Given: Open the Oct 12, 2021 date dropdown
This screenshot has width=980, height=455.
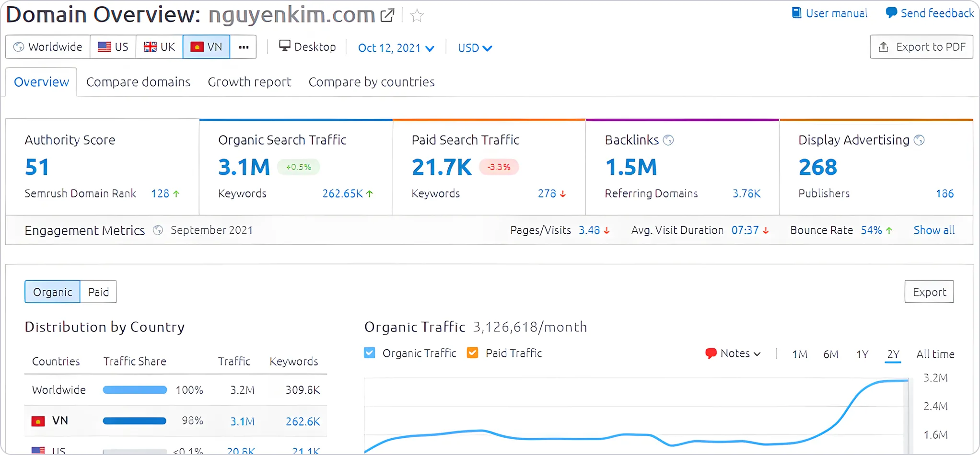Looking at the screenshot, I should 396,47.
